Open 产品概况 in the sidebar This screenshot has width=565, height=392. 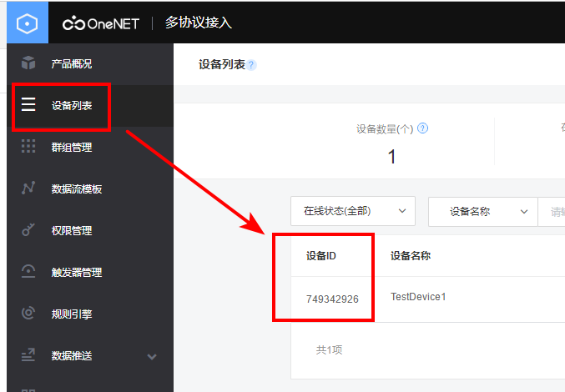(x=90, y=64)
